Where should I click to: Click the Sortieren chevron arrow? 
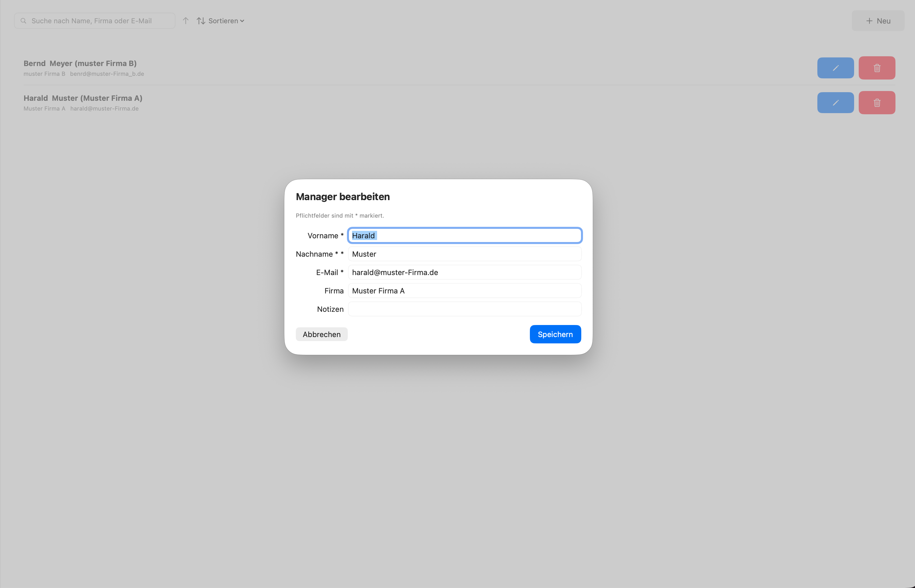(x=242, y=21)
